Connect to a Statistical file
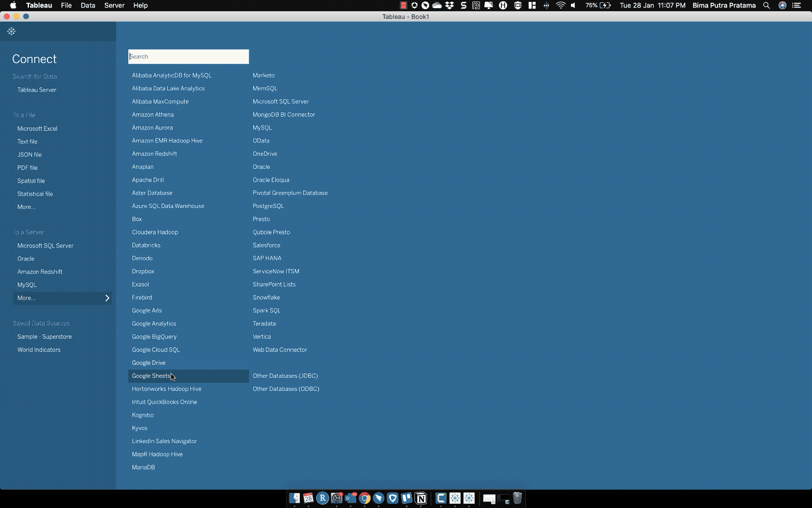 coord(35,194)
